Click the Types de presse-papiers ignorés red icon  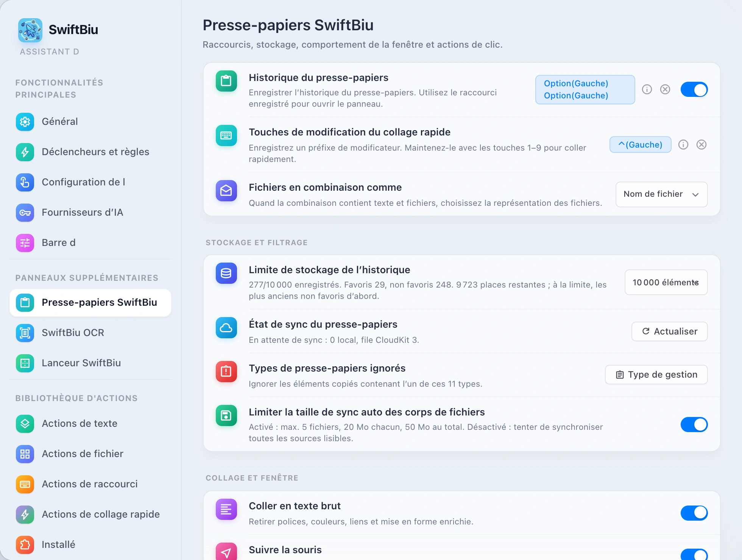coord(226,372)
